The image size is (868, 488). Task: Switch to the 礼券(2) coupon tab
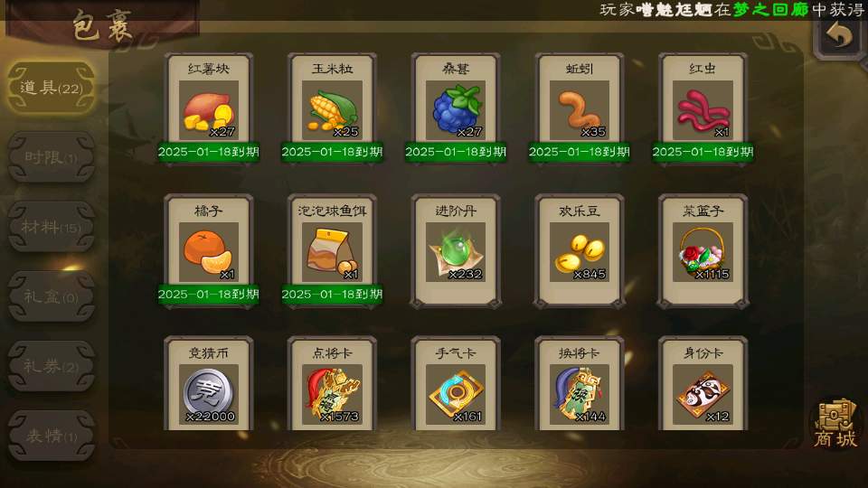click(51, 366)
